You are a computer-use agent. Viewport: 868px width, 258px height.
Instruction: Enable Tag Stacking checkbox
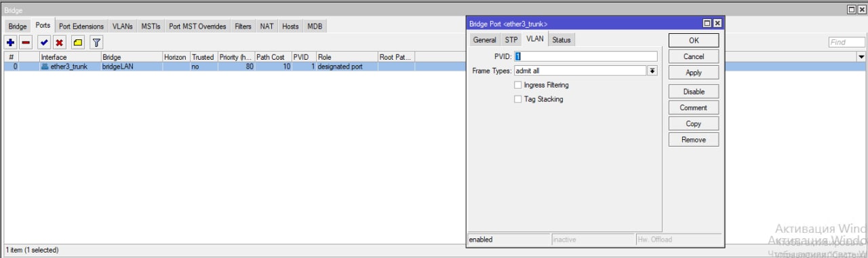(518, 99)
